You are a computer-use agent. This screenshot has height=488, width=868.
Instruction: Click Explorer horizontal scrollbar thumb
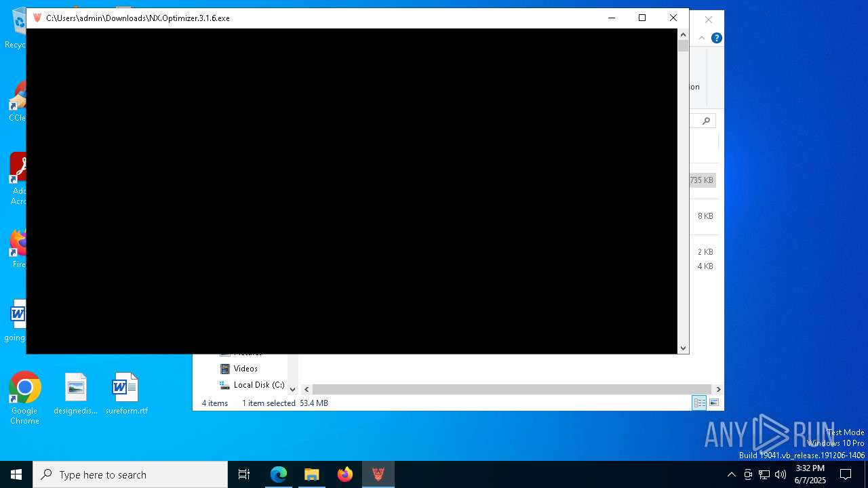point(512,389)
